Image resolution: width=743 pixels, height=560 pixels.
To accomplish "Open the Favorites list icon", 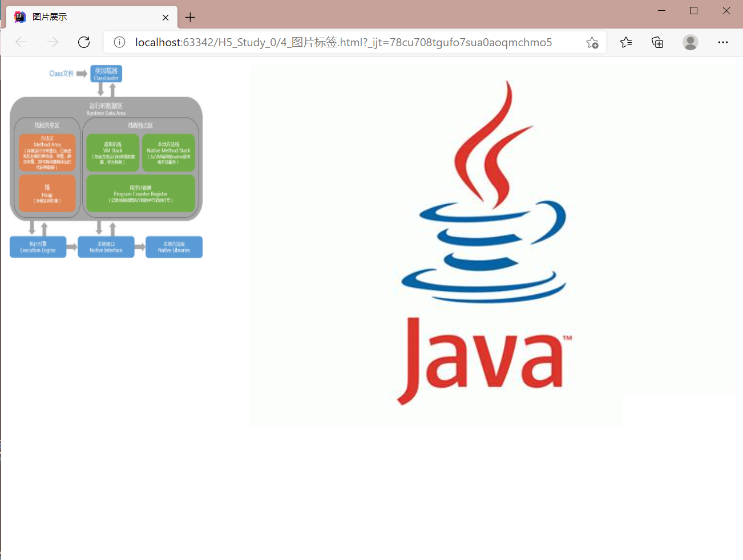I will [626, 42].
